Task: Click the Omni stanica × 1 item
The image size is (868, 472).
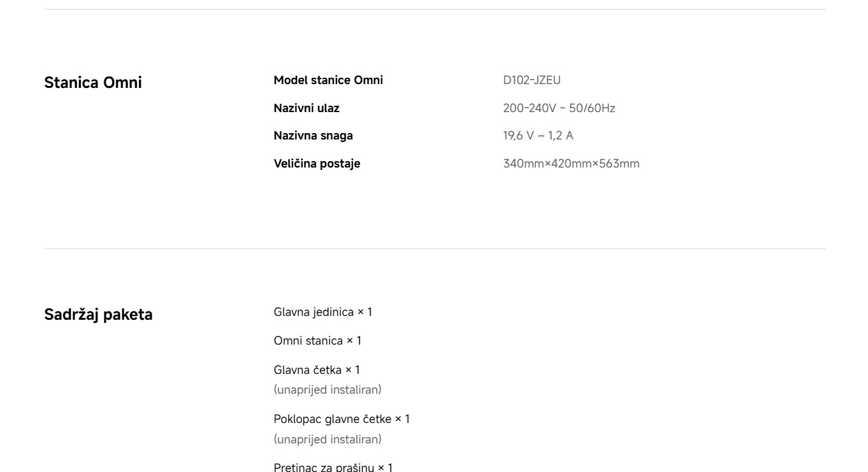Action: tap(317, 341)
